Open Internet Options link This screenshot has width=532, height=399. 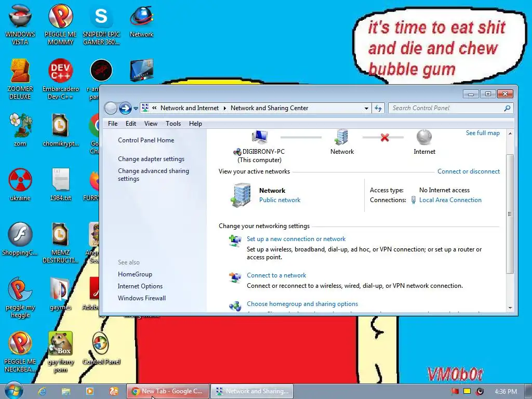(x=140, y=286)
